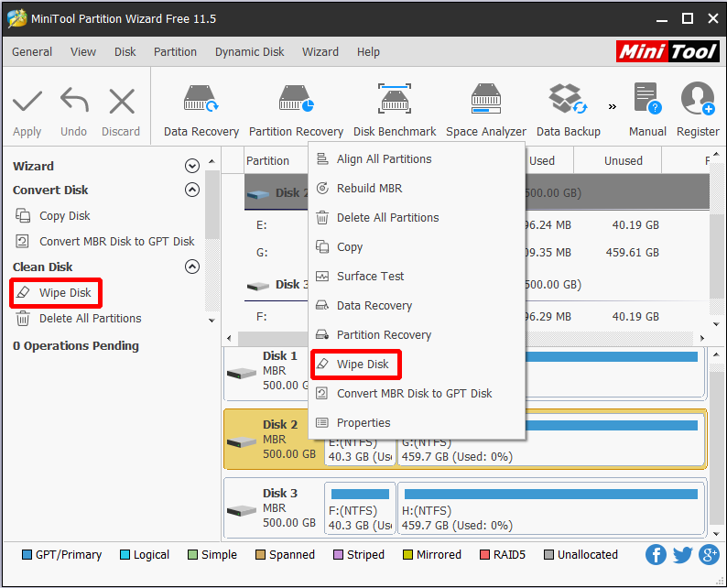Select the G:(NTFS) block on Disk 2

coord(551,439)
